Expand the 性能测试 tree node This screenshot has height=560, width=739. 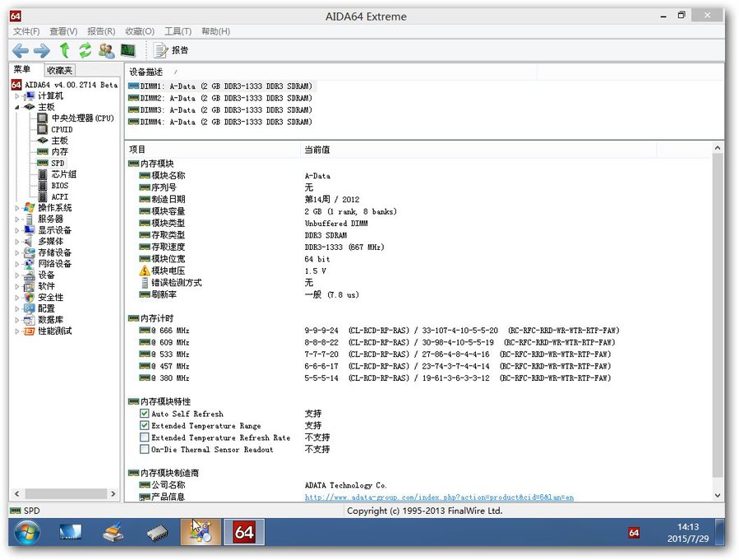coord(17,331)
